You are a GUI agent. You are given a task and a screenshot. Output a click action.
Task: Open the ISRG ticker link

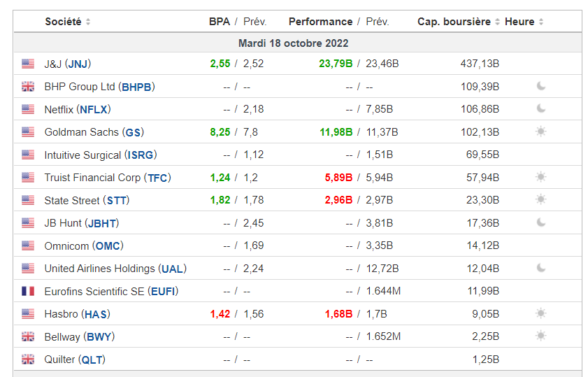141,155
